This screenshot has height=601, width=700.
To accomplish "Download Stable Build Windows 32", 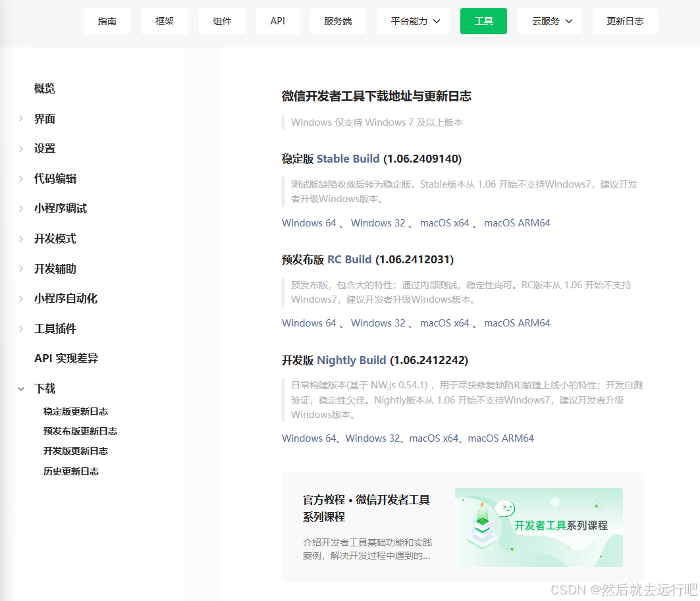I will pos(378,223).
